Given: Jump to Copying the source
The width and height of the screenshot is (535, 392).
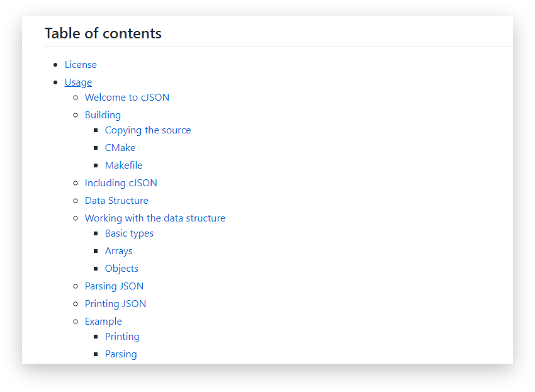Looking at the screenshot, I should point(148,130).
